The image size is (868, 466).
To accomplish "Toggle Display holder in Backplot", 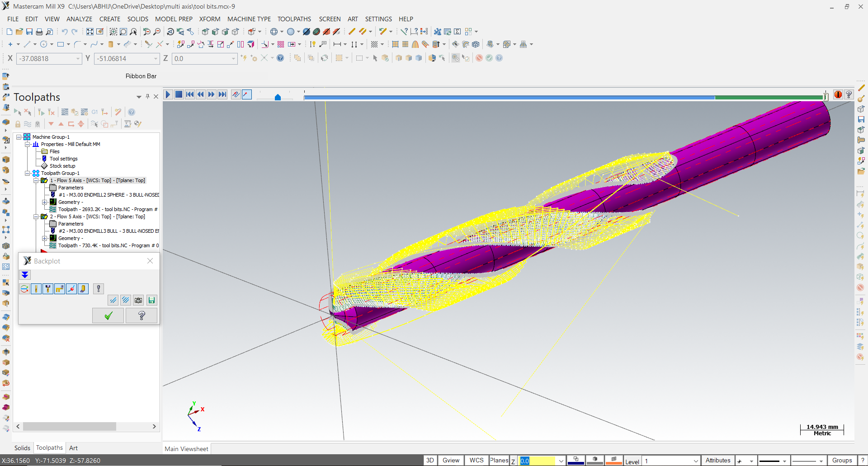I will point(48,289).
